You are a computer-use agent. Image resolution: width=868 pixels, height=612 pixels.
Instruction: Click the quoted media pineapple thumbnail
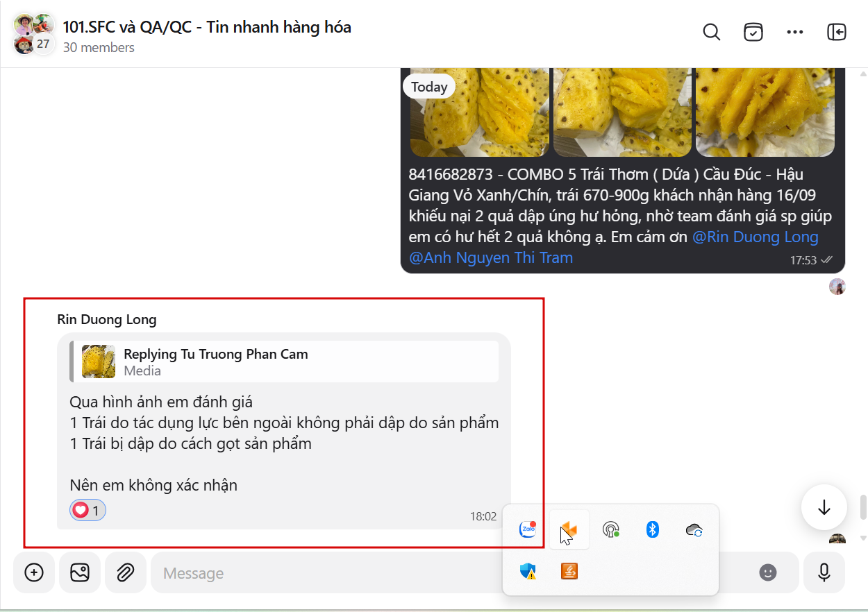tap(99, 362)
